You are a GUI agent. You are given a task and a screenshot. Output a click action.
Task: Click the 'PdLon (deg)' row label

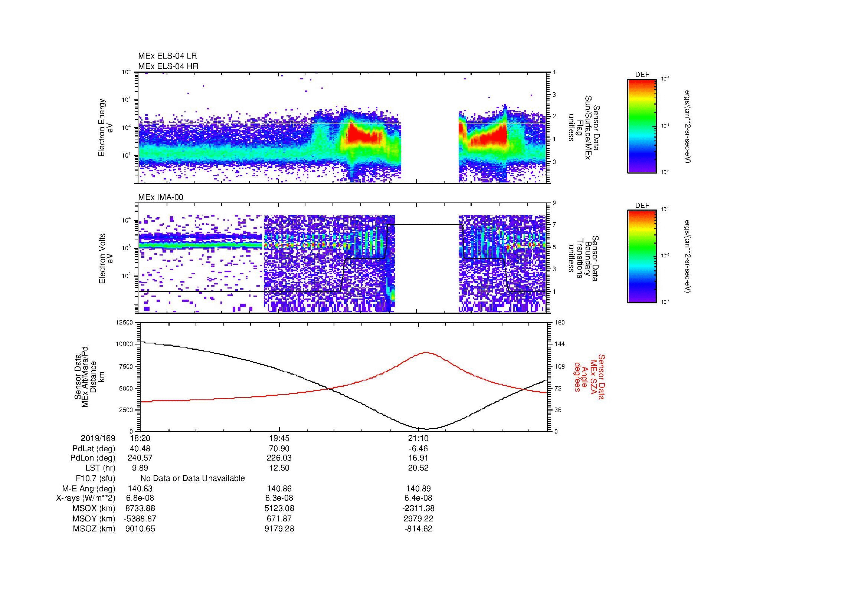[x=93, y=458]
